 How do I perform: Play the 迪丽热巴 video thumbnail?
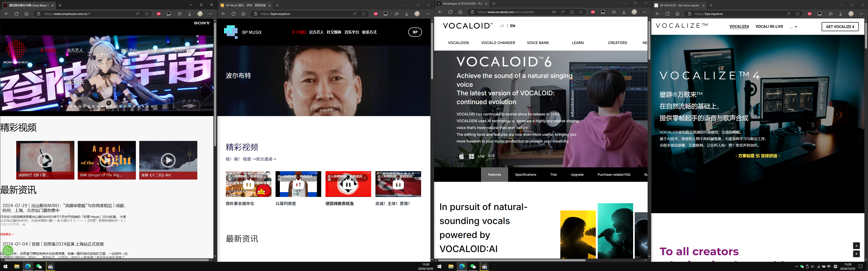point(45,160)
